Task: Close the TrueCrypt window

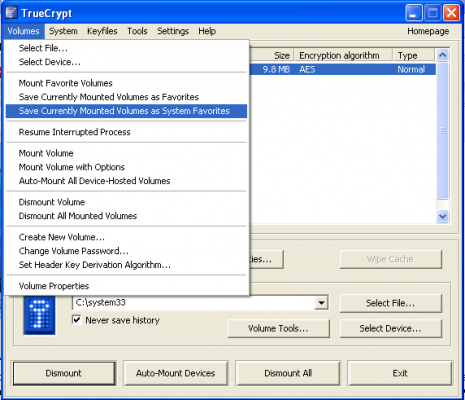Action: point(452,13)
